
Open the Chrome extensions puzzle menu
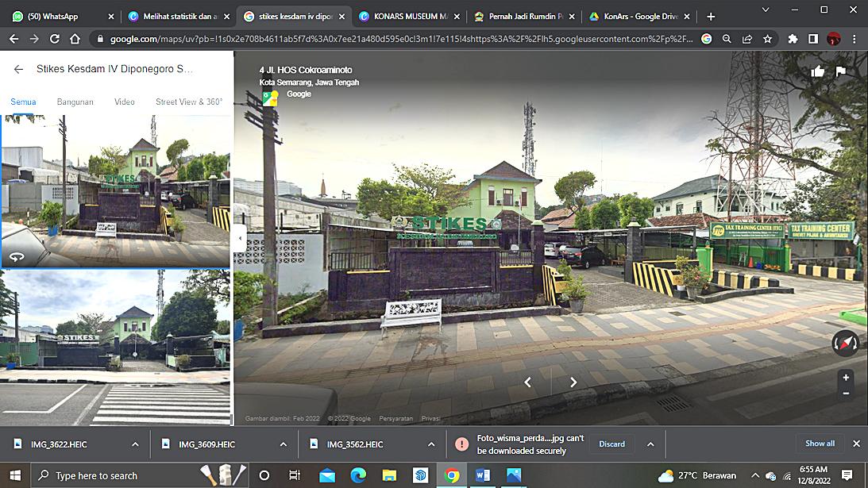(793, 39)
